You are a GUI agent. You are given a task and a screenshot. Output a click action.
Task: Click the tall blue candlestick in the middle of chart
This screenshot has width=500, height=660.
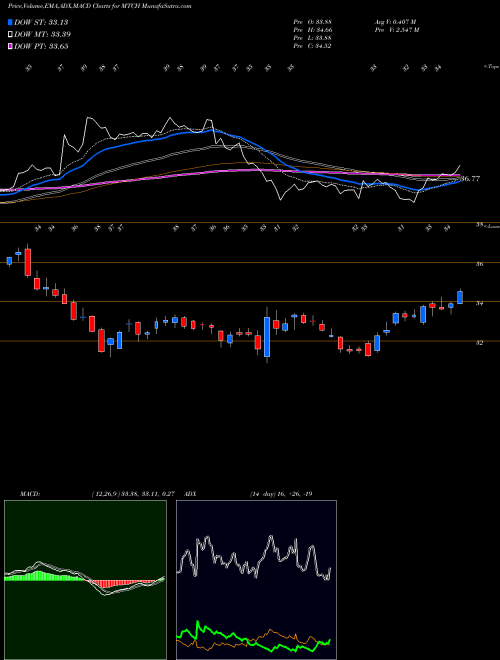[x=267, y=337]
